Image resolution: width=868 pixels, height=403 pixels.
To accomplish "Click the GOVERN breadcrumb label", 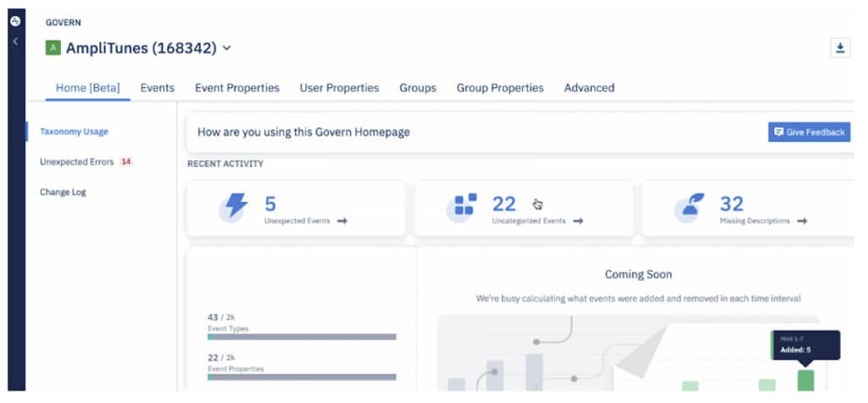I will 63,23.
